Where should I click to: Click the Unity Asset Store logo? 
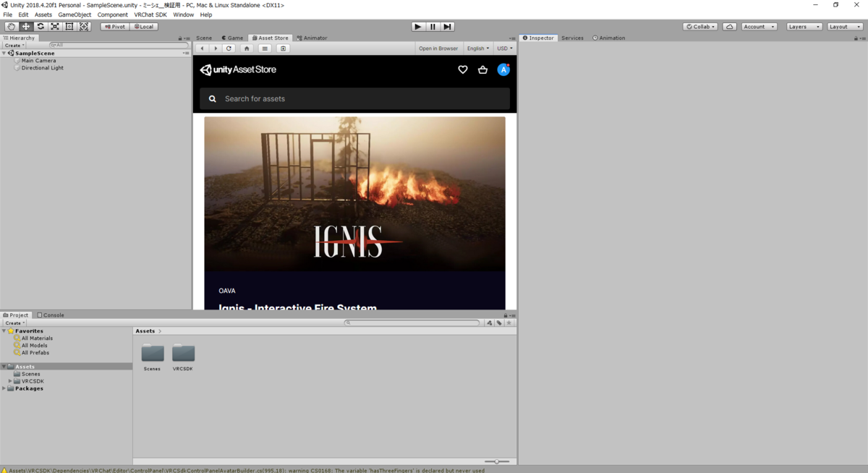tap(238, 70)
